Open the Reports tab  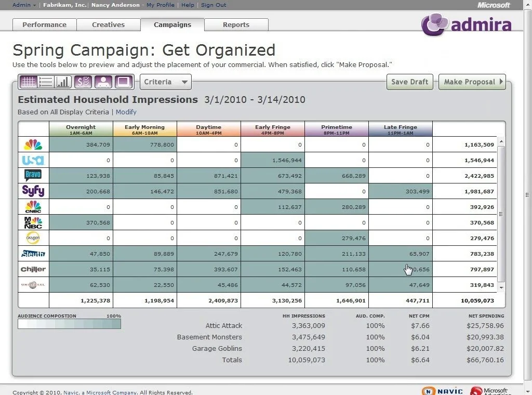click(236, 25)
